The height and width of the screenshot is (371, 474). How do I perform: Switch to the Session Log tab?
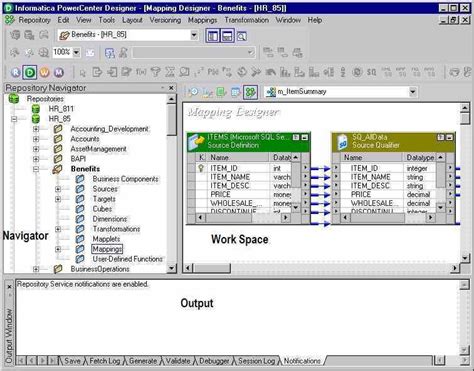(x=256, y=361)
